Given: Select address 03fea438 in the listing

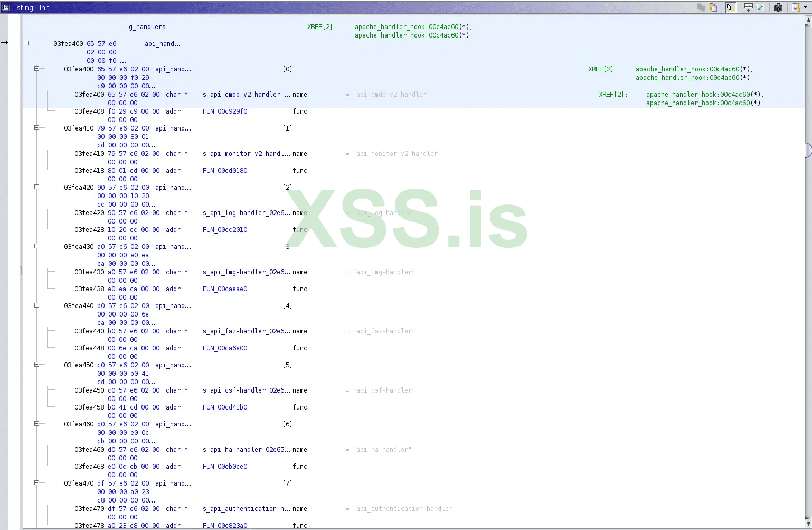Looking at the screenshot, I should coord(89,289).
